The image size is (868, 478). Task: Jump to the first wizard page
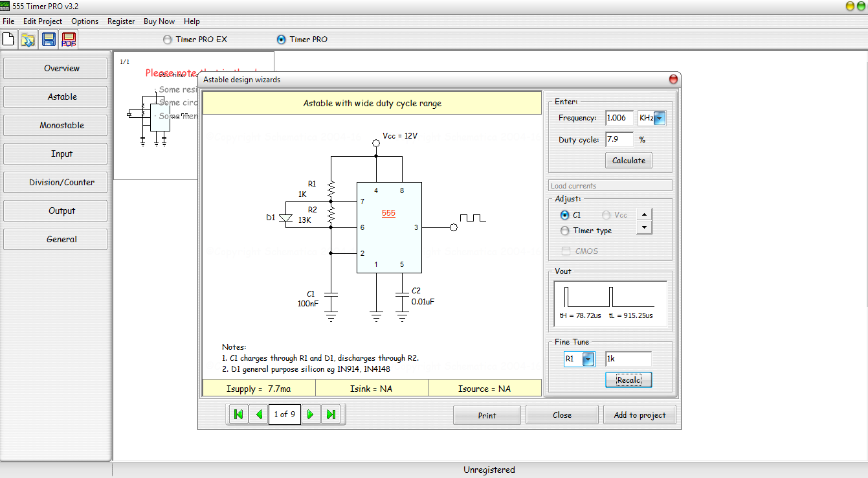coord(238,415)
